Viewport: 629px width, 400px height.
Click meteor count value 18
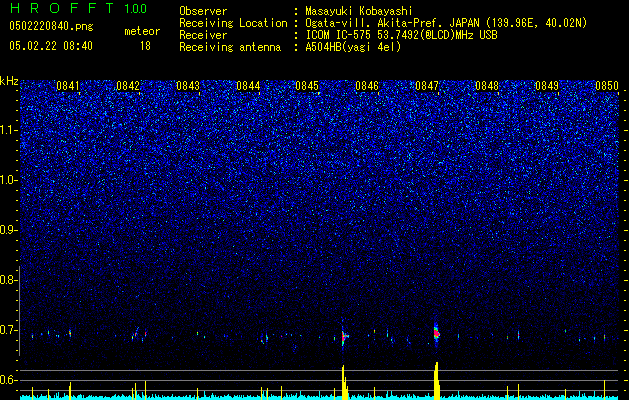[x=145, y=46]
